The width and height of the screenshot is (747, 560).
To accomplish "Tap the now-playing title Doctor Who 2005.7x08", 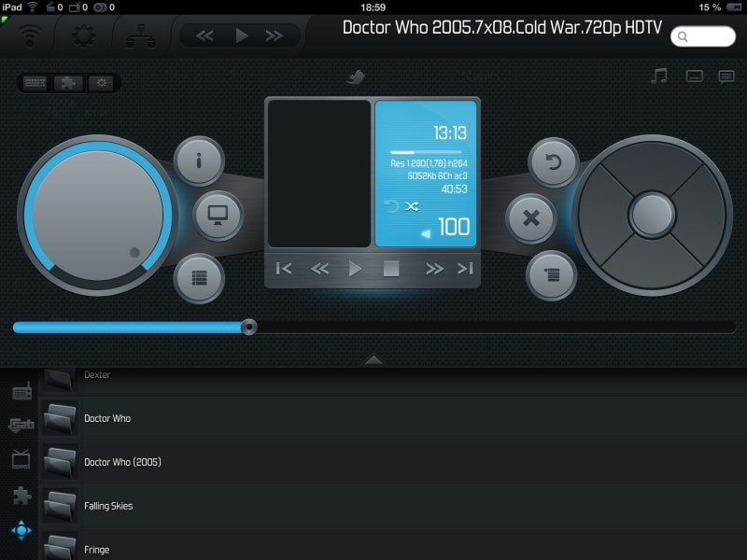I will coord(502,28).
